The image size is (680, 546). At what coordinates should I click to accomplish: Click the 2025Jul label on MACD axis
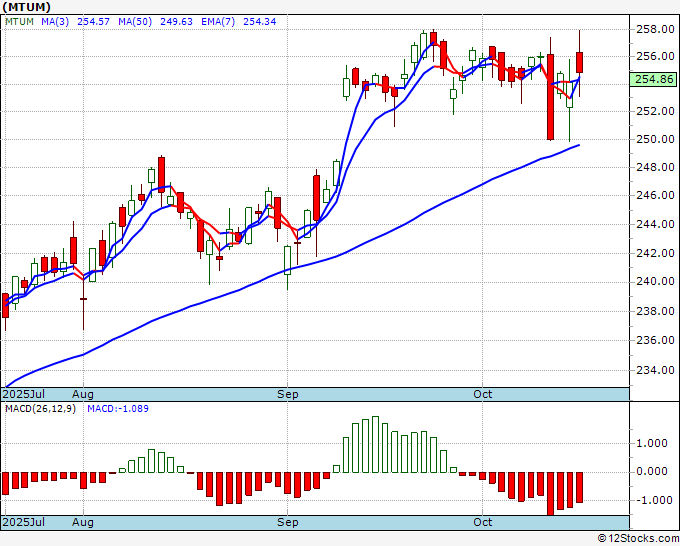point(23,522)
